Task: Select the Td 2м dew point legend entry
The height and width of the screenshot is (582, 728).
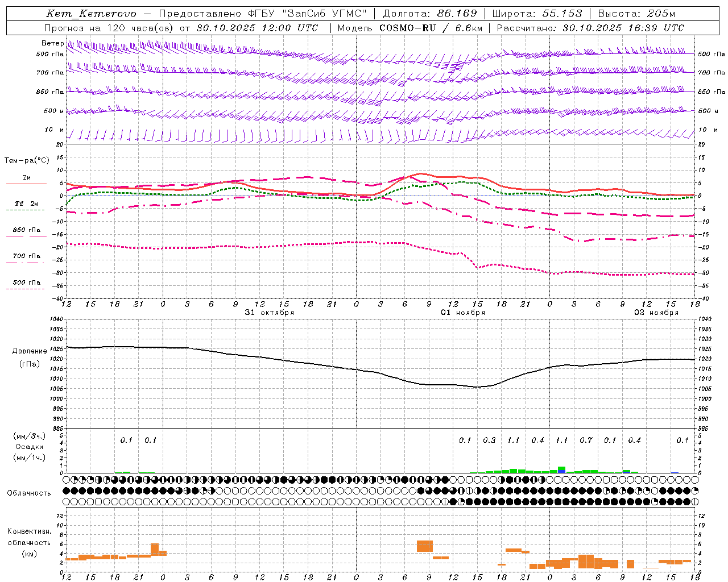Action: [x=27, y=203]
